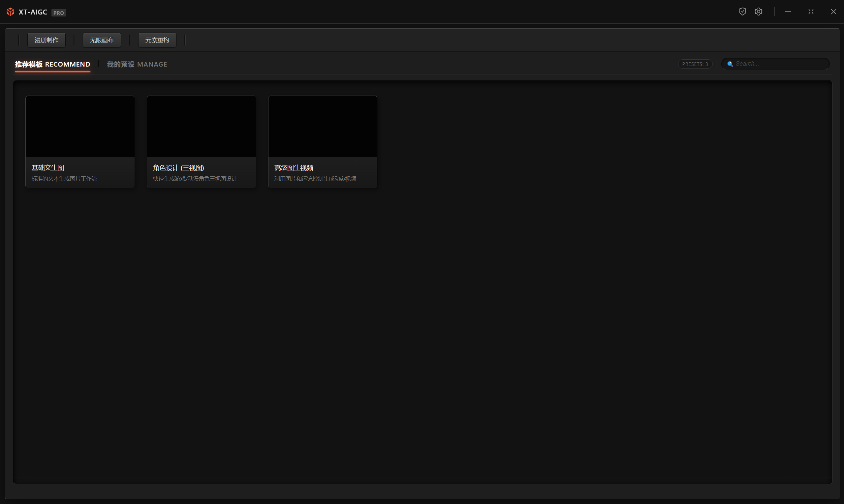Image resolution: width=844 pixels, height=504 pixels.
Task: Select the 高级图生视频 template thumbnail
Action: point(323,126)
